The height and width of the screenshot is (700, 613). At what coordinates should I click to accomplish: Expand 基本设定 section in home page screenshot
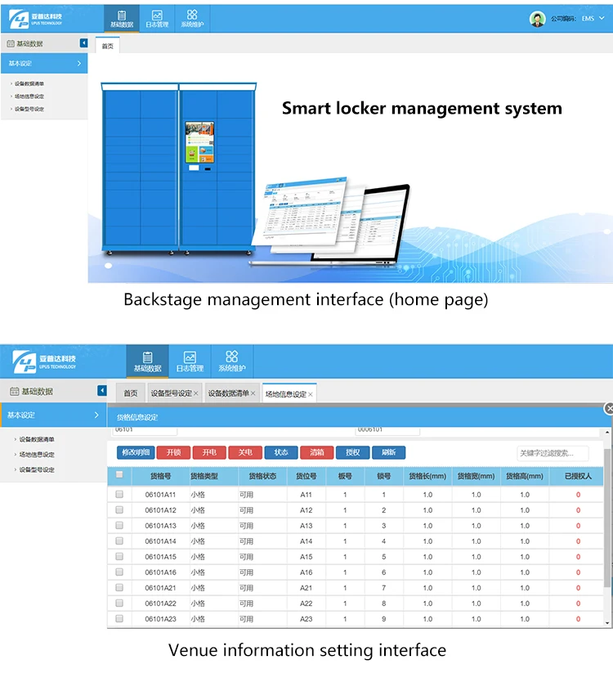coord(43,64)
